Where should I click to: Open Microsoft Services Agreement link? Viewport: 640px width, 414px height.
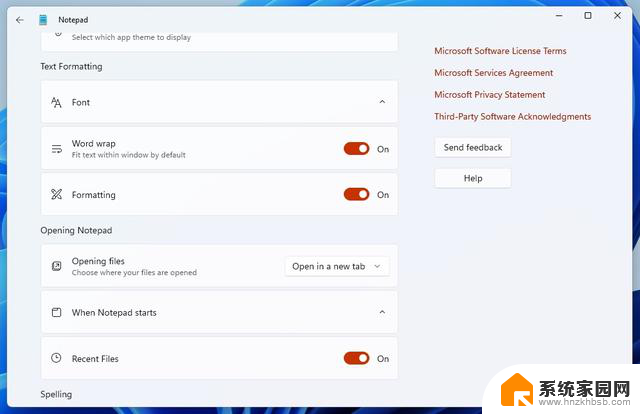point(493,73)
